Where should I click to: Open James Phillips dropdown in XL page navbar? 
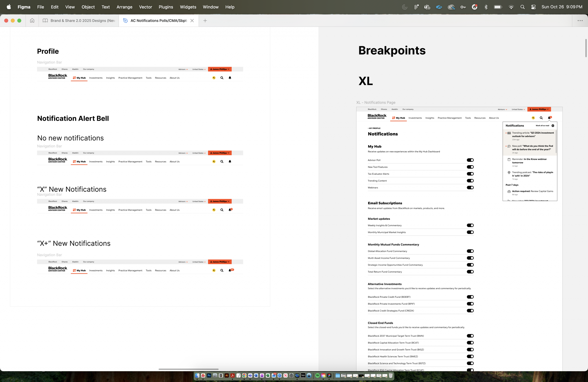tap(539, 109)
